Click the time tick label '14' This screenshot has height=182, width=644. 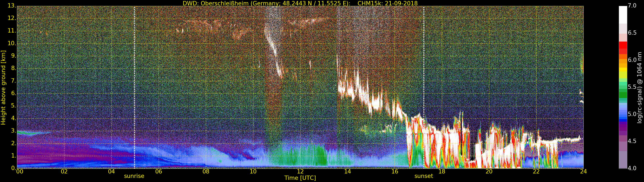point(348,171)
